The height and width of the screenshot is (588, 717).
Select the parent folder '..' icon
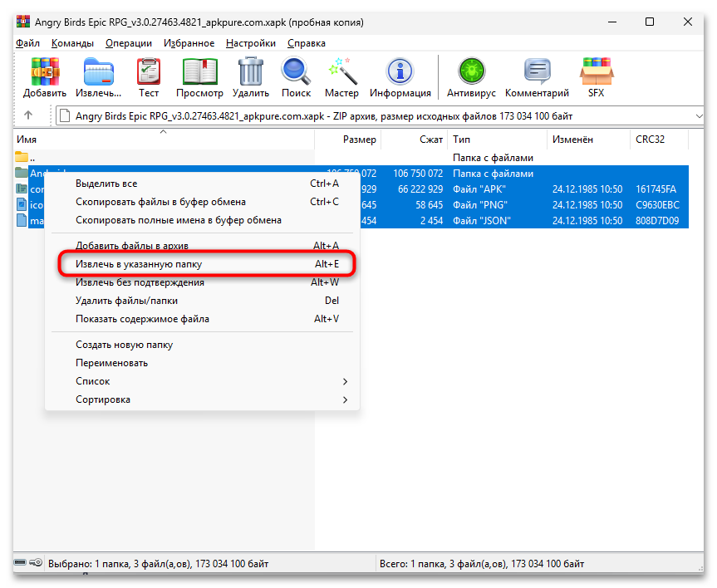pyautogui.click(x=22, y=157)
